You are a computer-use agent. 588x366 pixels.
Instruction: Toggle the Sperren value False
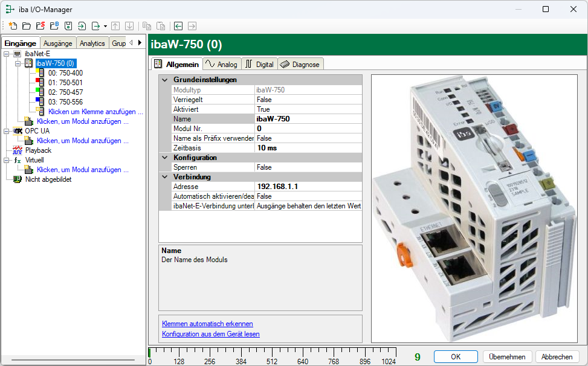pyautogui.click(x=308, y=167)
